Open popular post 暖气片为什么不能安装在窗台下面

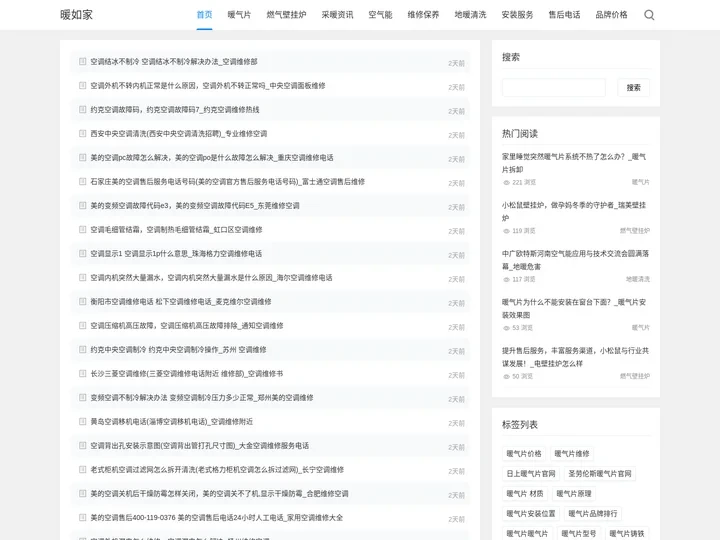pyautogui.click(x=574, y=309)
